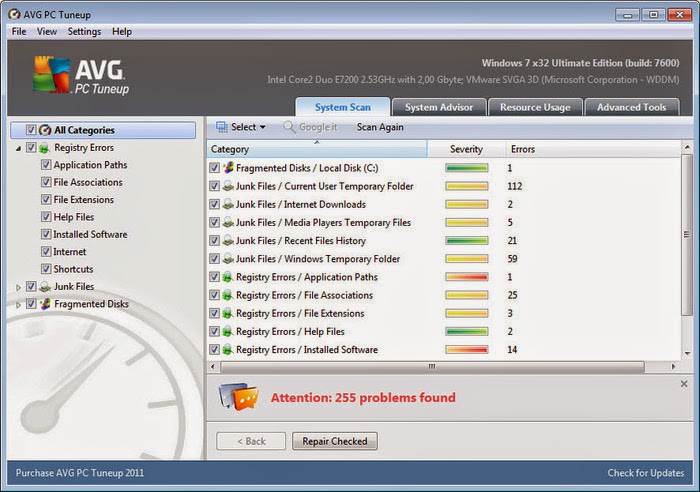
Task: Toggle the All Categories checkbox
Action: click(31, 130)
